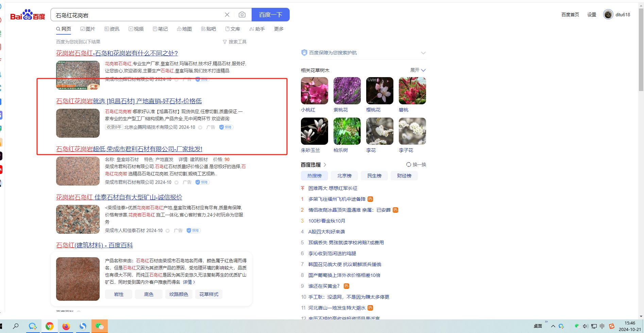Open result 石岛红花岗岩就选 旭昌石材
The image size is (644, 333).
click(x=129, y=101)
